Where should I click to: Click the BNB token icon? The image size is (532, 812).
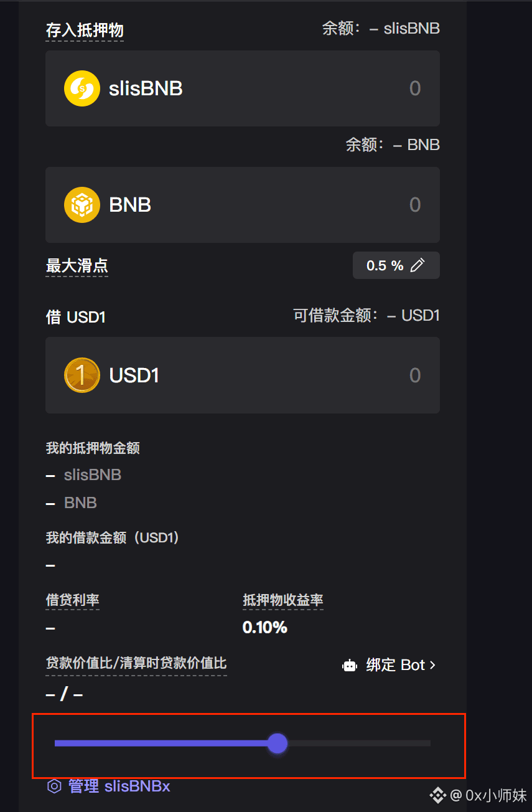pos(82,205)
